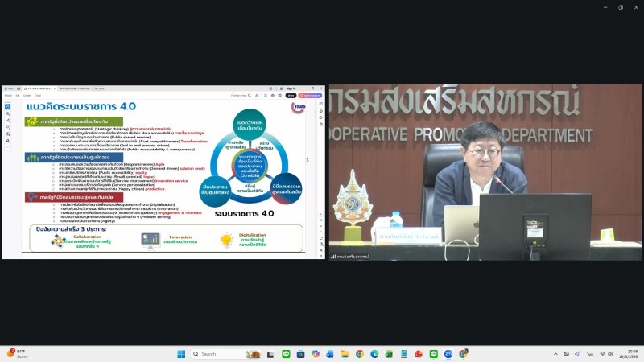Open the Sunny weather widget on taskbar
The width and height of the screenshot is (644, 362).
coord(16,354)
